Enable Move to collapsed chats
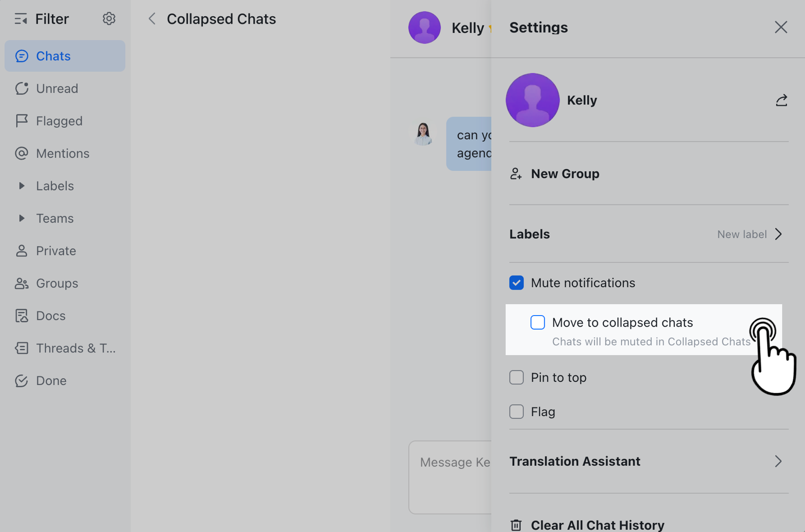The height and width of the screenshot is (532, 805). click(537, 322)
